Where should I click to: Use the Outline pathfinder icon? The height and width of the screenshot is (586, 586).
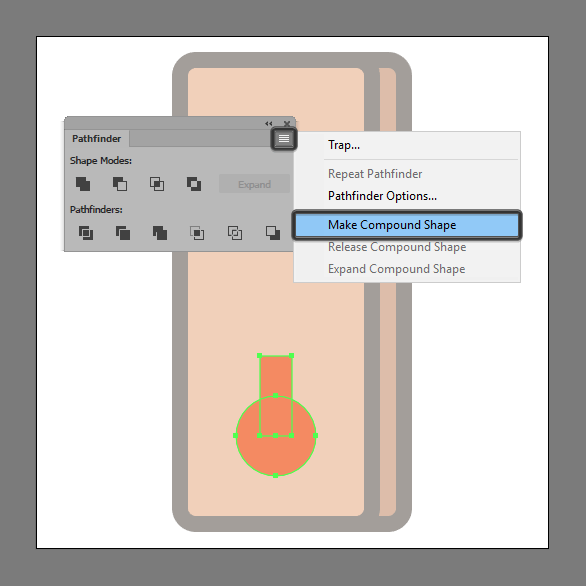235,233
